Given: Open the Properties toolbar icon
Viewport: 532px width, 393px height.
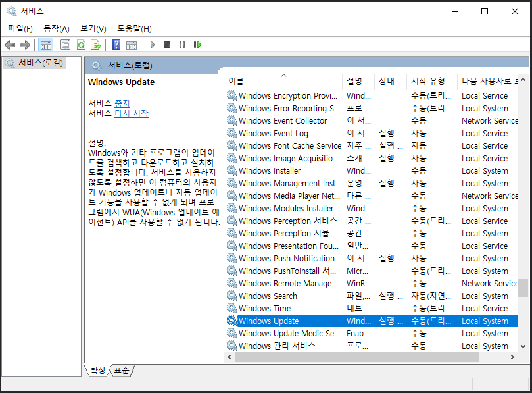Looking at the screenshot, I should click(66, 45).
